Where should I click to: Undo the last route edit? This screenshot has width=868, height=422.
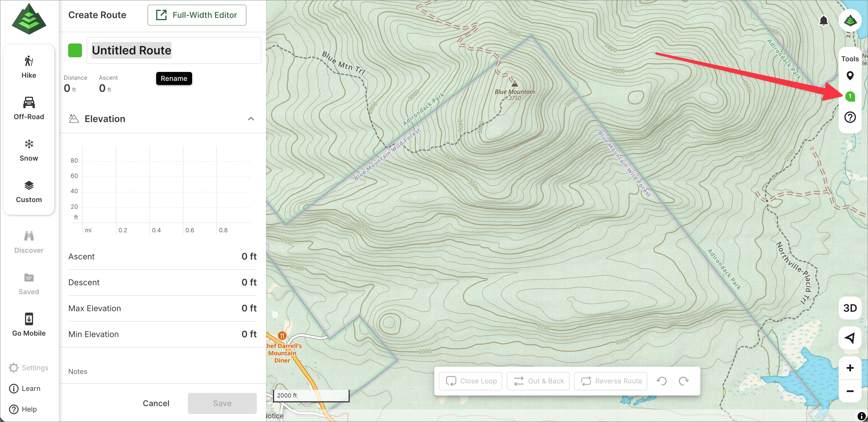[x=661, y=381]
